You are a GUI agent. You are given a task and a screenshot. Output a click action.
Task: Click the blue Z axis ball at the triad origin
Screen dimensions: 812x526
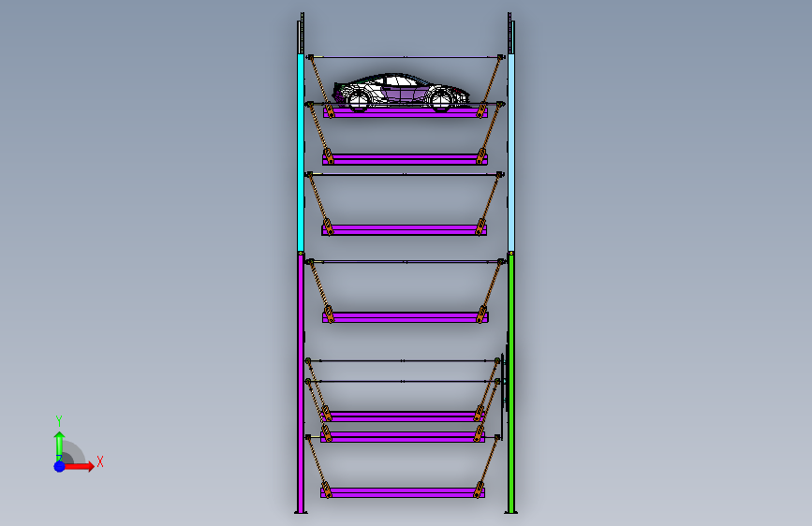click(60, 466)
